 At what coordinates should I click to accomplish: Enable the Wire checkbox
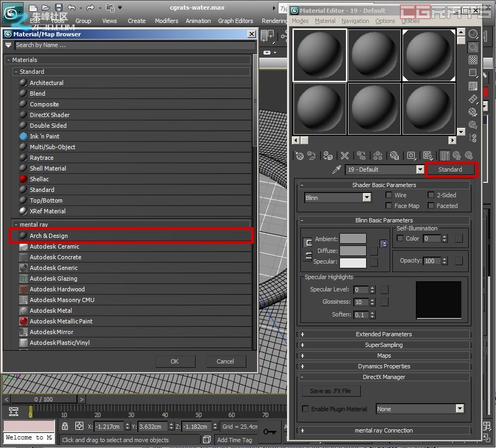click(x=389, y=195)
